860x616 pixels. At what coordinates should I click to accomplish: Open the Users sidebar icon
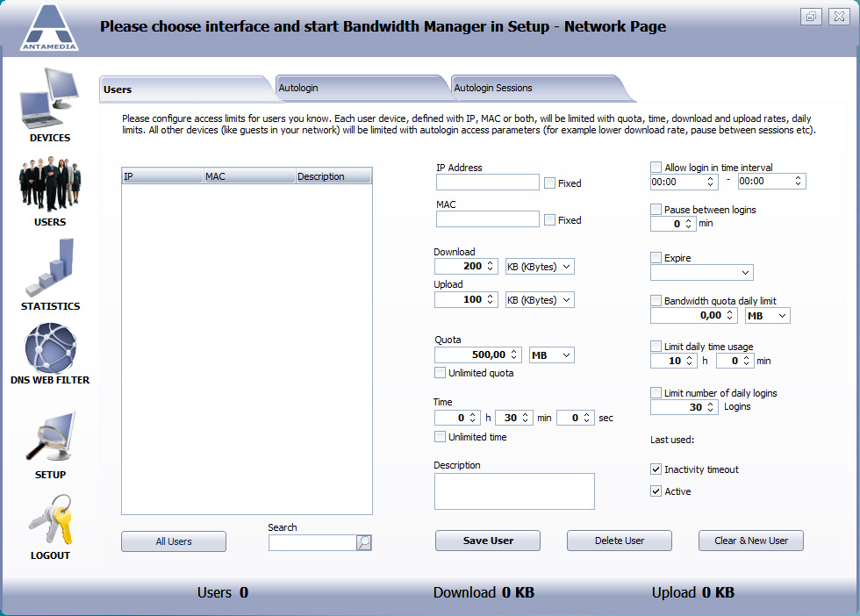50,183
